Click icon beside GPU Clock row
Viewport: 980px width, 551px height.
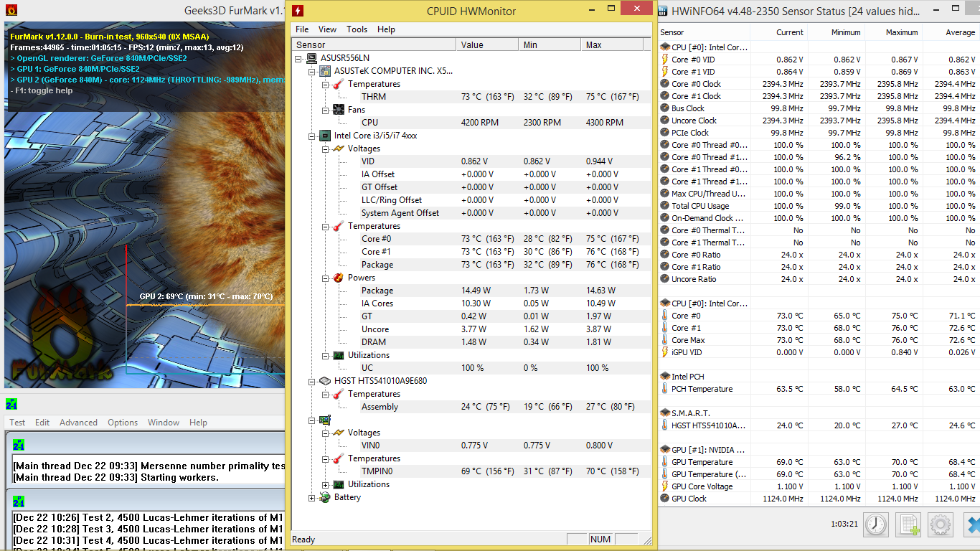click(664, 499)
